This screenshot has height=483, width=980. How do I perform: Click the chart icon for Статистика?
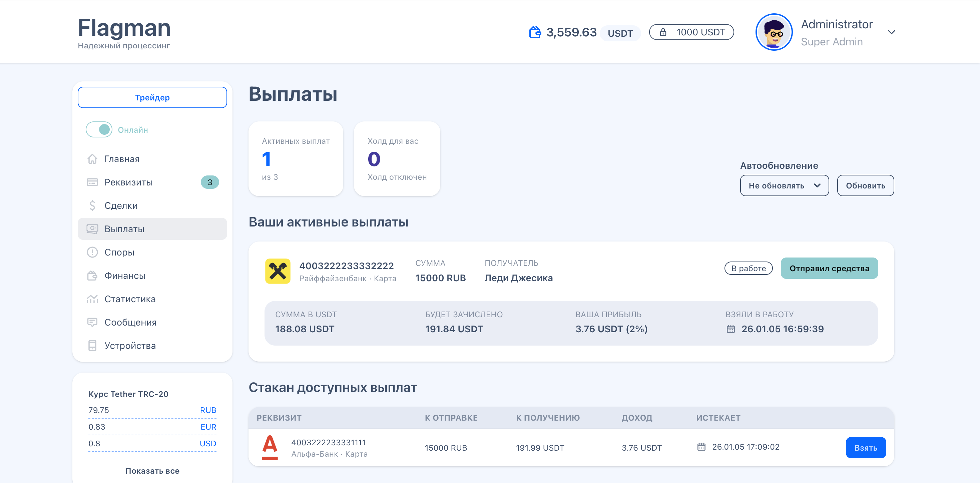[x=92, y=299]
